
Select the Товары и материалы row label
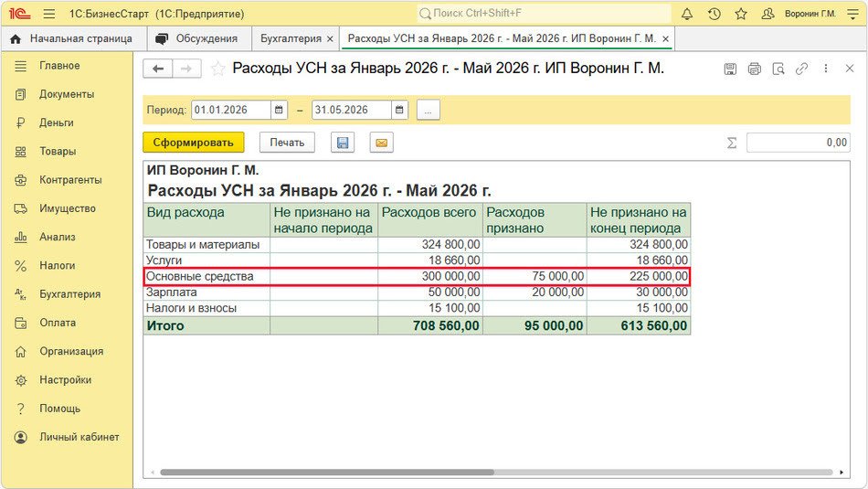pos(203,244)
